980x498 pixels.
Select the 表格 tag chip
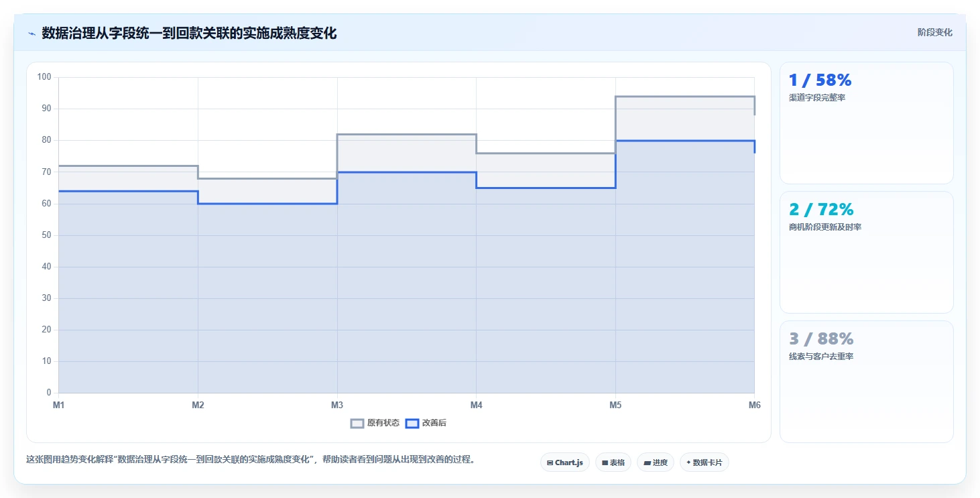613,462
